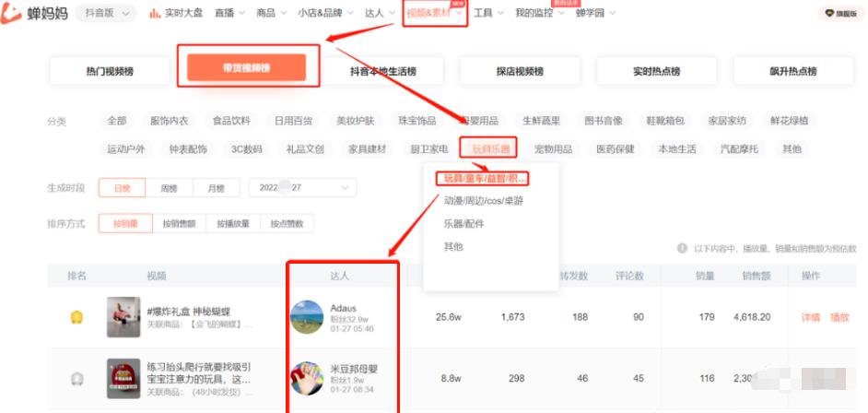This screenshot has width=868, height=413.
Task: Click the 旗舰版 membership badge icon
Action: [828, 14]
